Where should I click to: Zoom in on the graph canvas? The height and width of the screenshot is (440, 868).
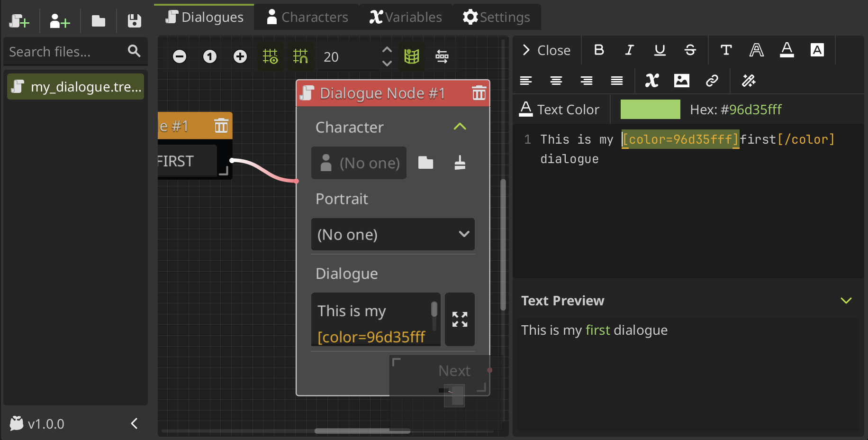(x=240, y=56)
